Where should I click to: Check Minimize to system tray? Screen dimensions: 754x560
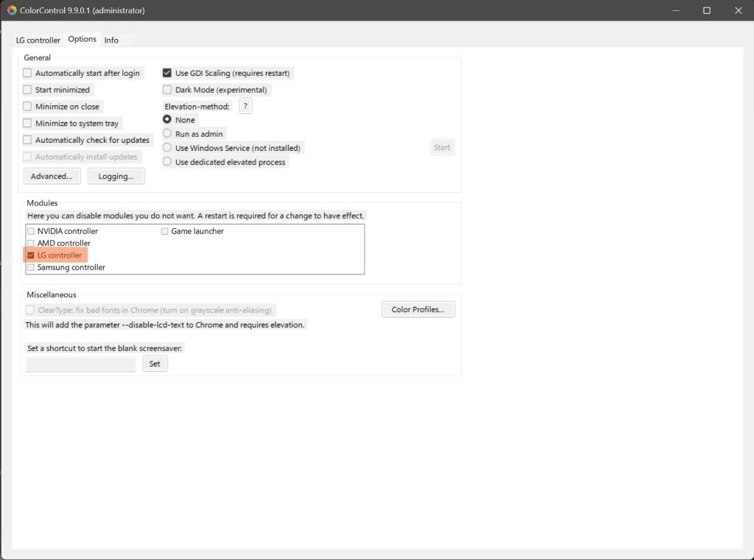tap(28, 124)
